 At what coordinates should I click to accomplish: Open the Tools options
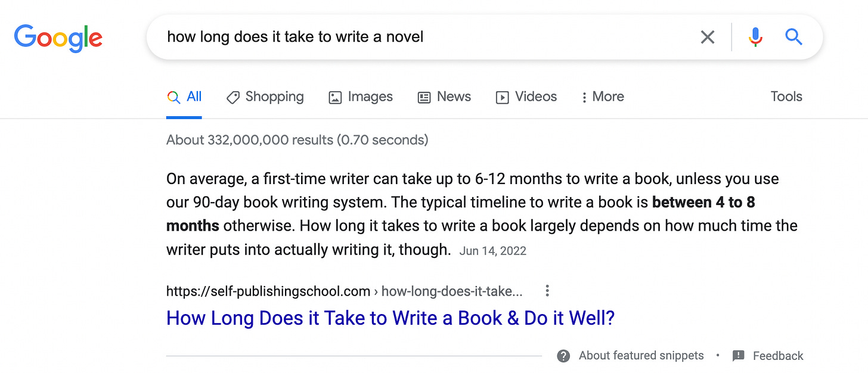786,97
